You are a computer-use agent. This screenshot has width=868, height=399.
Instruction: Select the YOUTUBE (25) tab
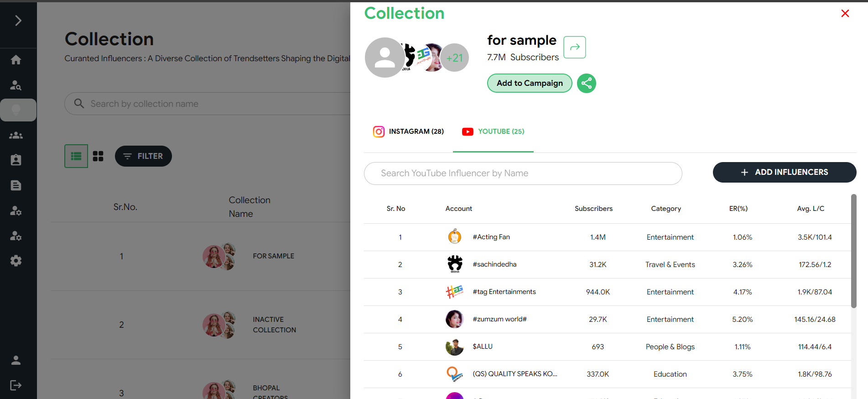[493, 131]
